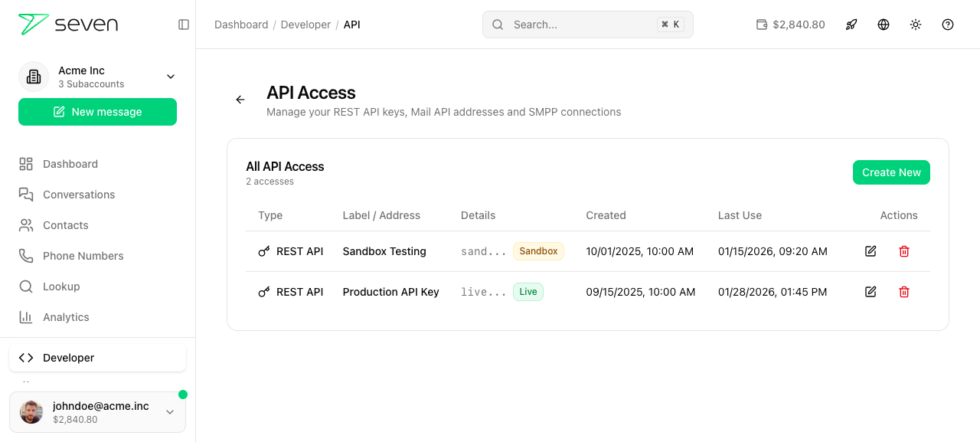Edit the Production API Key
This screenshot has height=442, width=980.
[x=871, y=292]
